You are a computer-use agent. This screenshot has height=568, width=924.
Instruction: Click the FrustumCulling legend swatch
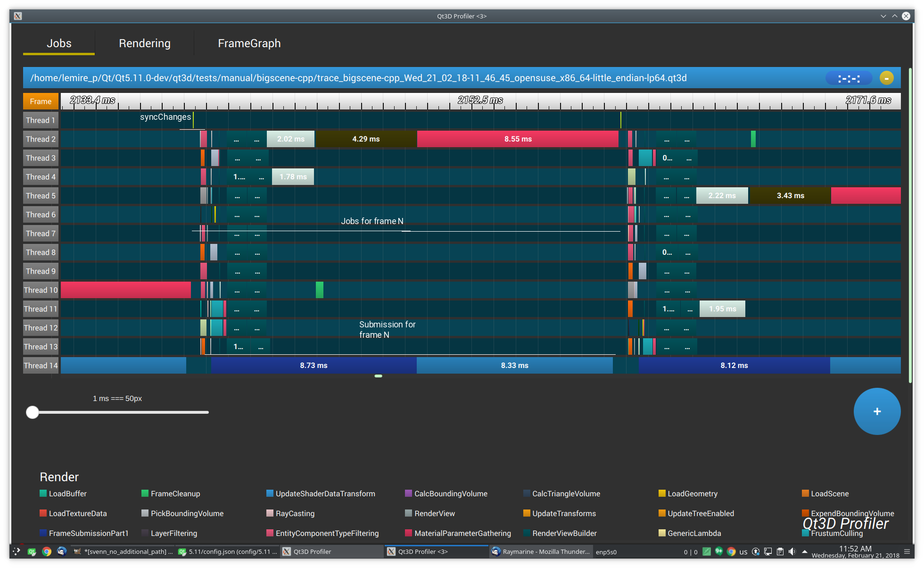[806, 534]
